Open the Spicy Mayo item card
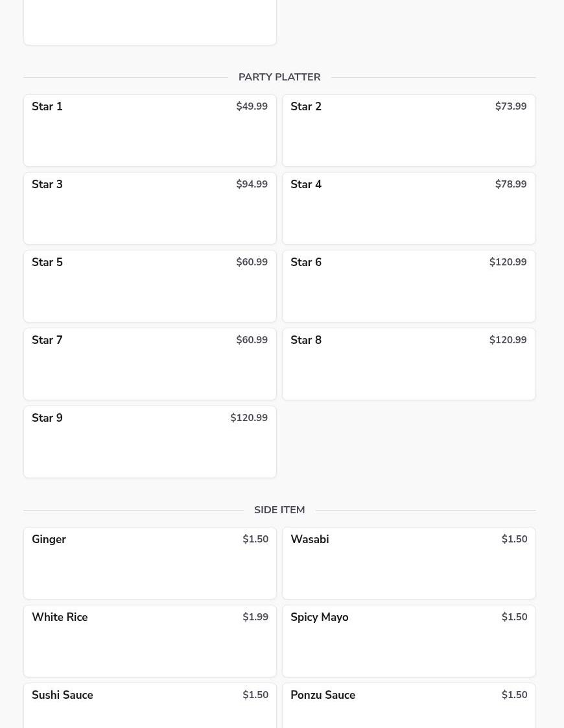 tap(408, 641)
